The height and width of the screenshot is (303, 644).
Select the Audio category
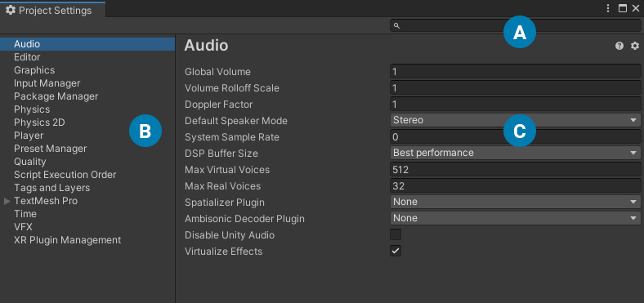(87, 44)
